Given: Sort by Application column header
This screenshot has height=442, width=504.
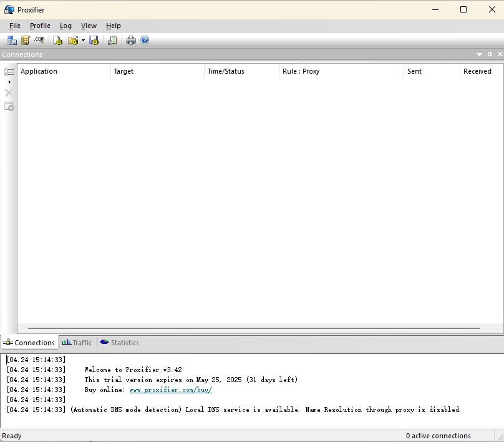Looking at the screenshot, I should [64, 71].
